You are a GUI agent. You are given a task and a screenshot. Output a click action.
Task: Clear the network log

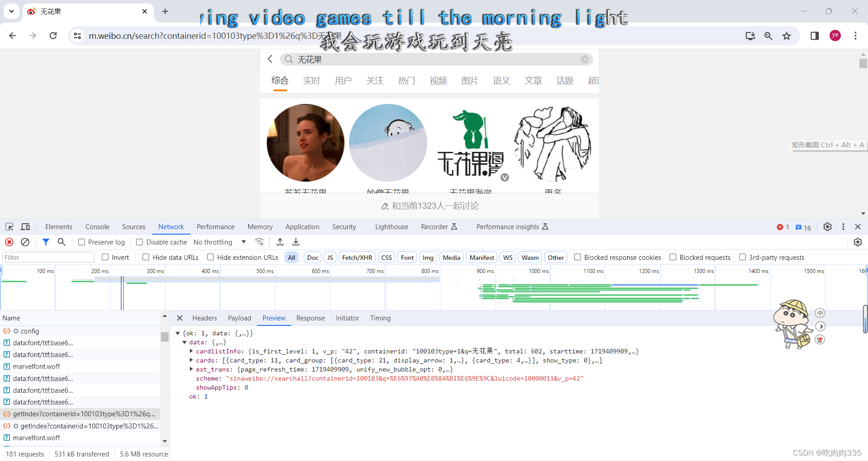25,242
